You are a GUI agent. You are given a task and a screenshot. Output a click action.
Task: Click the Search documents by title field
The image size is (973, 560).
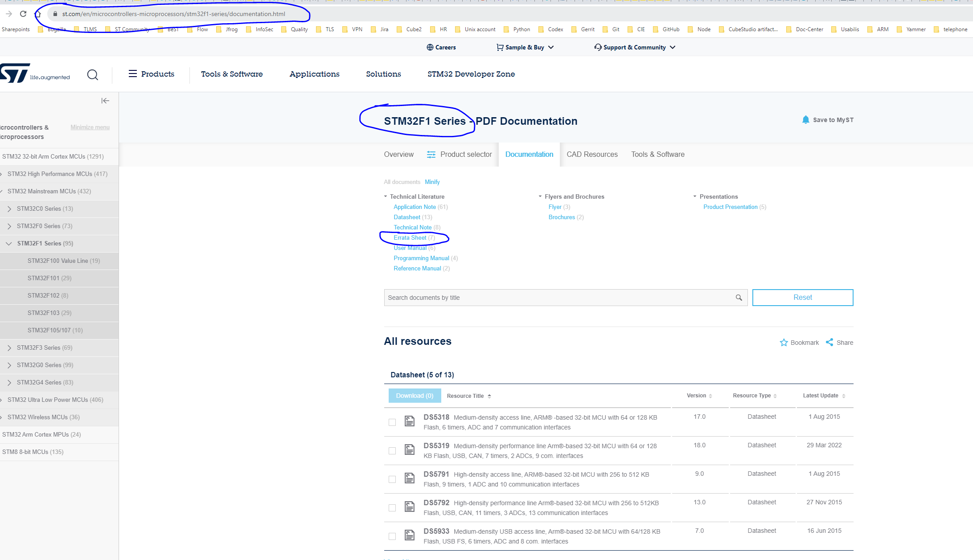[x=566, y=298]
